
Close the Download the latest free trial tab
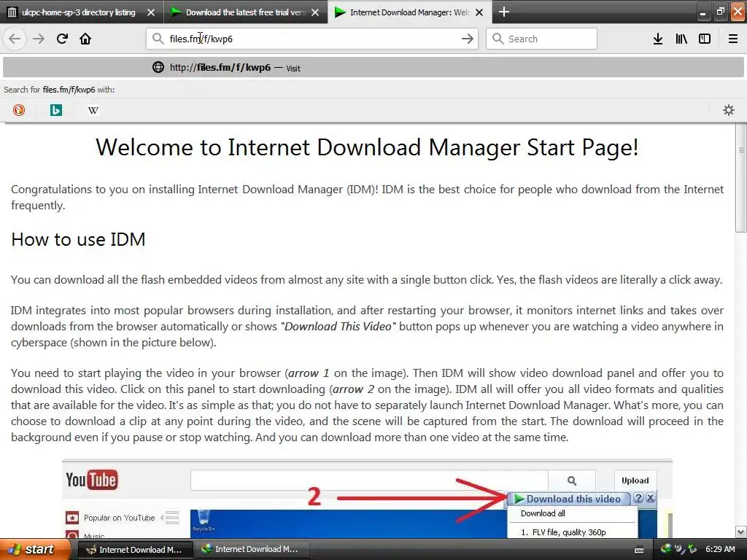(x=315, y=12)
